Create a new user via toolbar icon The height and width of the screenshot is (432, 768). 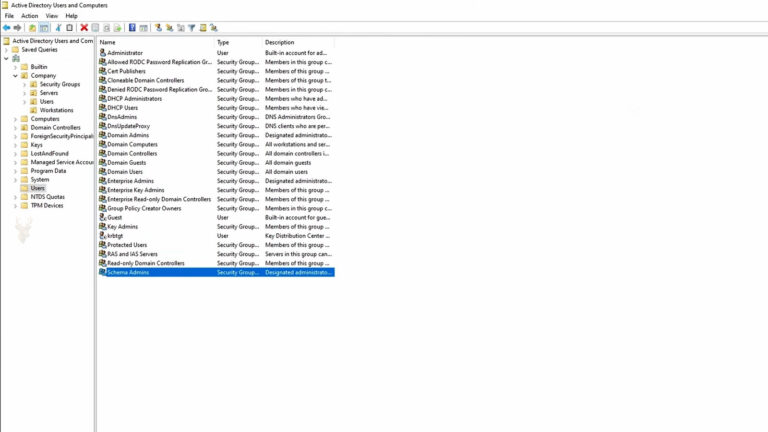coord(158,28)
